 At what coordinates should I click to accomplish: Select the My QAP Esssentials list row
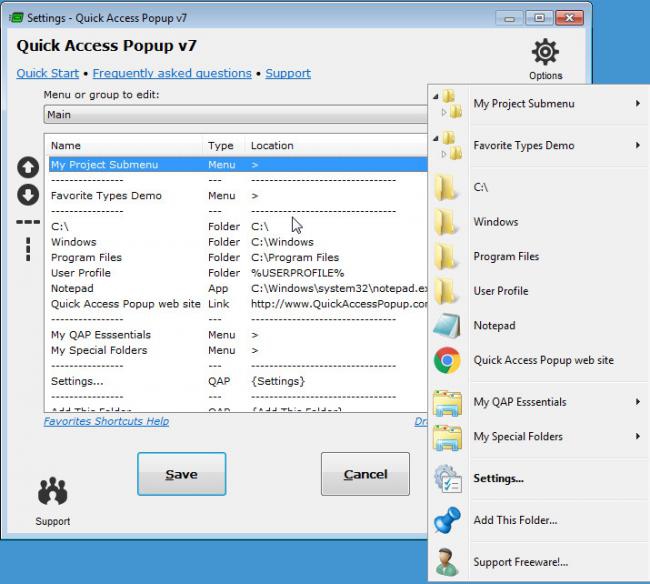[238, 334]
